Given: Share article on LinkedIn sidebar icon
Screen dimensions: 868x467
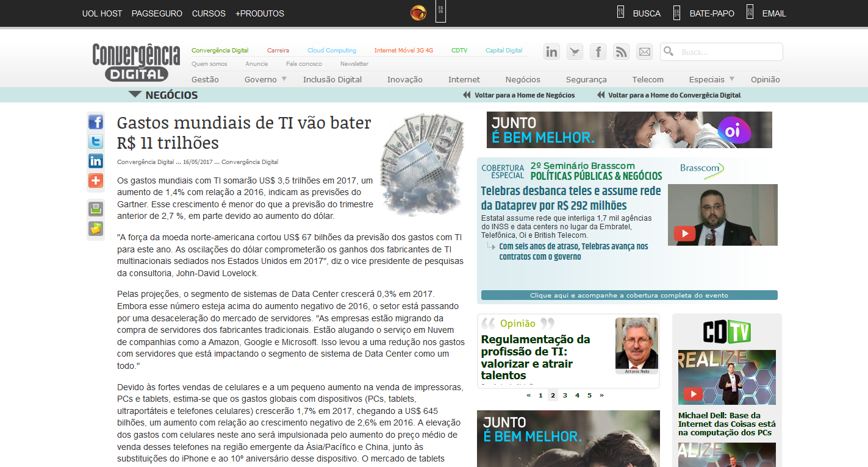Looking at the screenshot, I should 96,161.
